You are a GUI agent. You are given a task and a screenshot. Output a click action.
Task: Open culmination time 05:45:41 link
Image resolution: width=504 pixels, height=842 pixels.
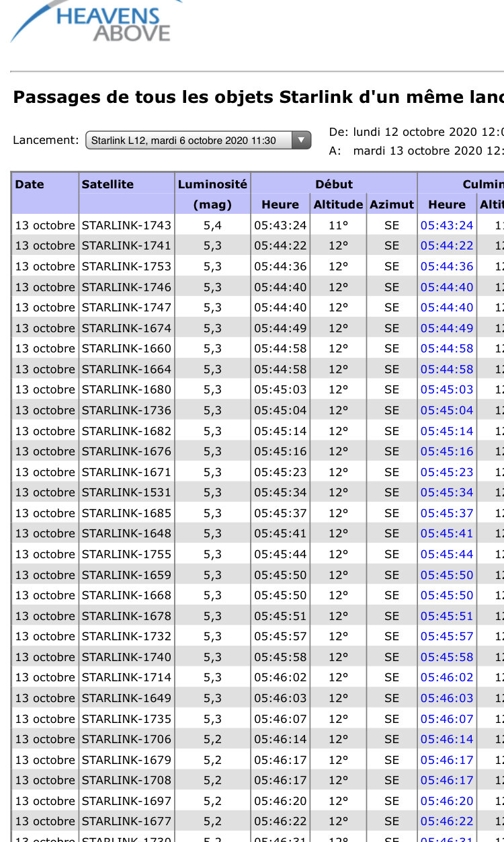[447, 533]
